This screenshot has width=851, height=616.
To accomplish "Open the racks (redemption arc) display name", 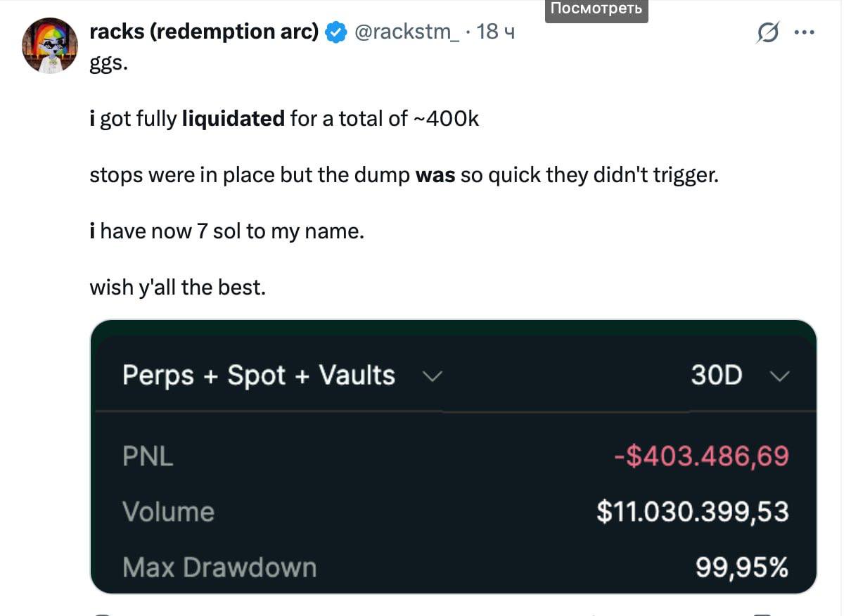I will (x=204, y=32).
